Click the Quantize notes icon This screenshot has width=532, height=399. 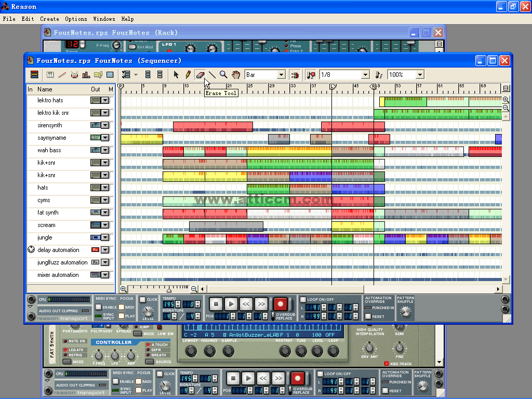(379, 75)
